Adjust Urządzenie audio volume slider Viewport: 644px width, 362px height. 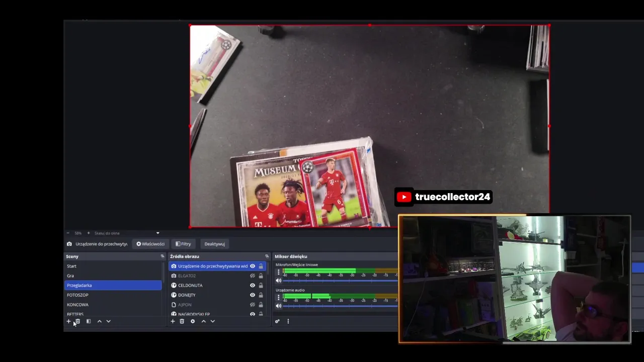341,306
